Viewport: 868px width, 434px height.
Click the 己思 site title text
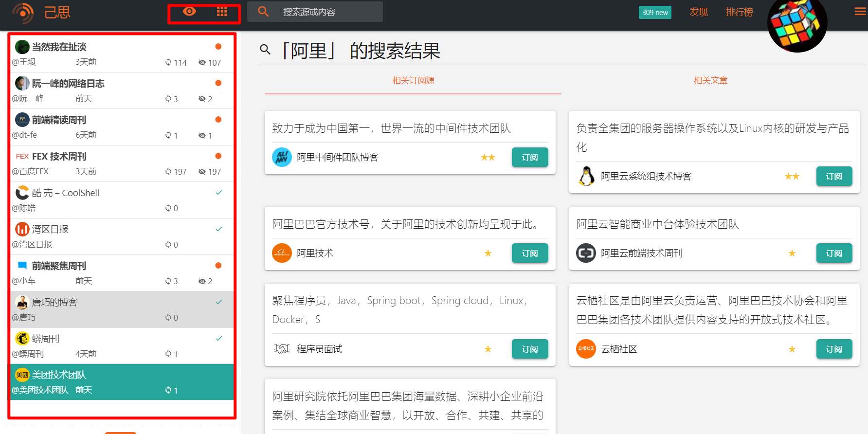[x=57, y=12]
